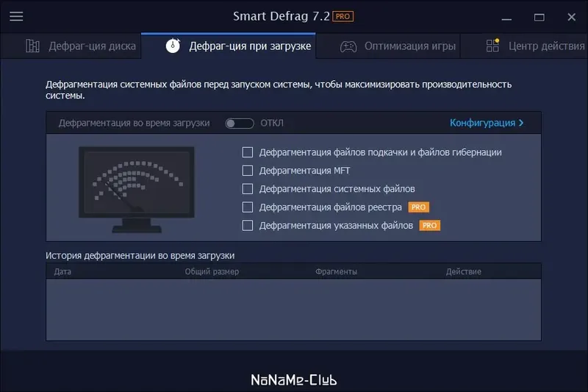Screen dimensions: 588x392
Task: Check Дефрагментация файлов реестра option
Action: (x=248, y=207)
